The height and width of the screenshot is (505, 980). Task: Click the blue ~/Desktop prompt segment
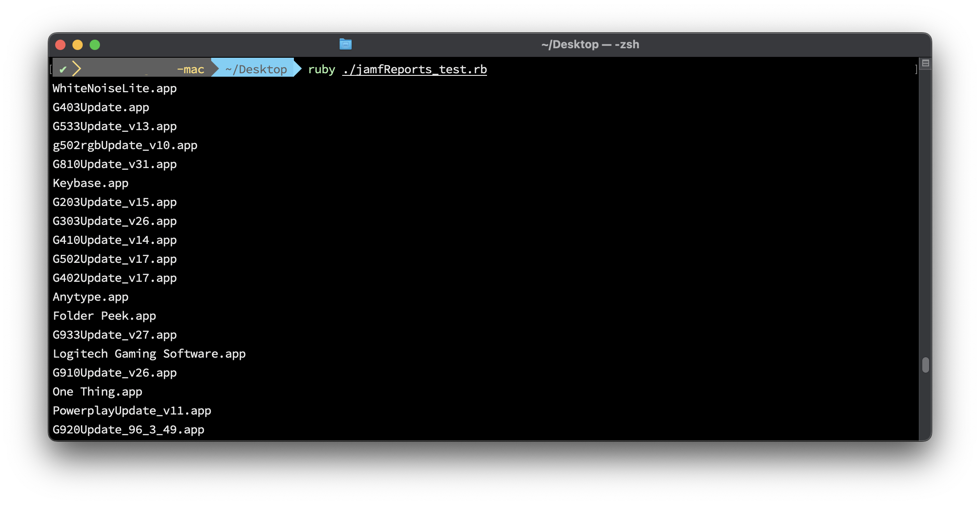[256, 69]
